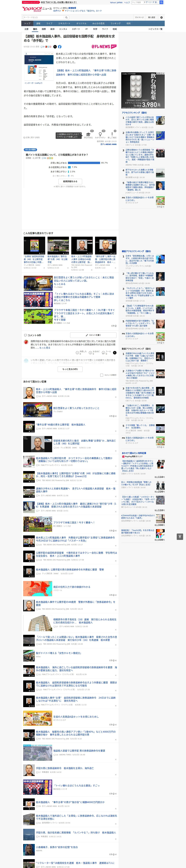Share the article on Facebook
The height and width of the screenshot is (868, 186).
coord(60,47)
